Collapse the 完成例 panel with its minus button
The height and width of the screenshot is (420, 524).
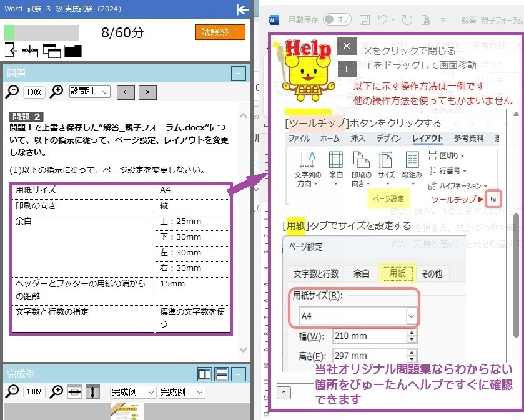[x=239, y=374]
